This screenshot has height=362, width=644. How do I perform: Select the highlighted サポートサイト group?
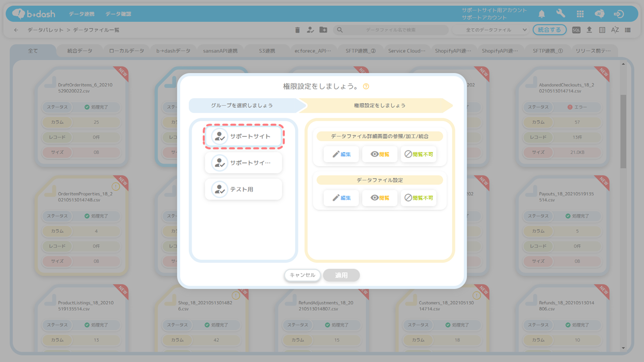[x=244, y=136]
